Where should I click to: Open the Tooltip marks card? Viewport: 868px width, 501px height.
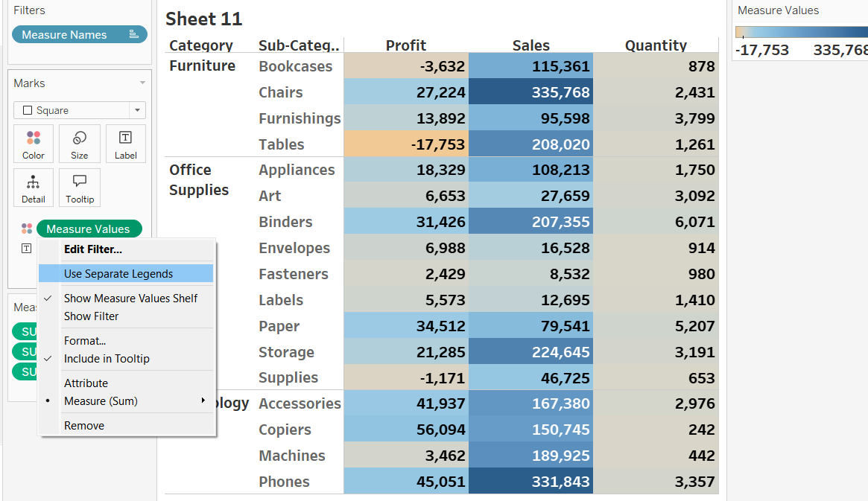tap(80, 188)
